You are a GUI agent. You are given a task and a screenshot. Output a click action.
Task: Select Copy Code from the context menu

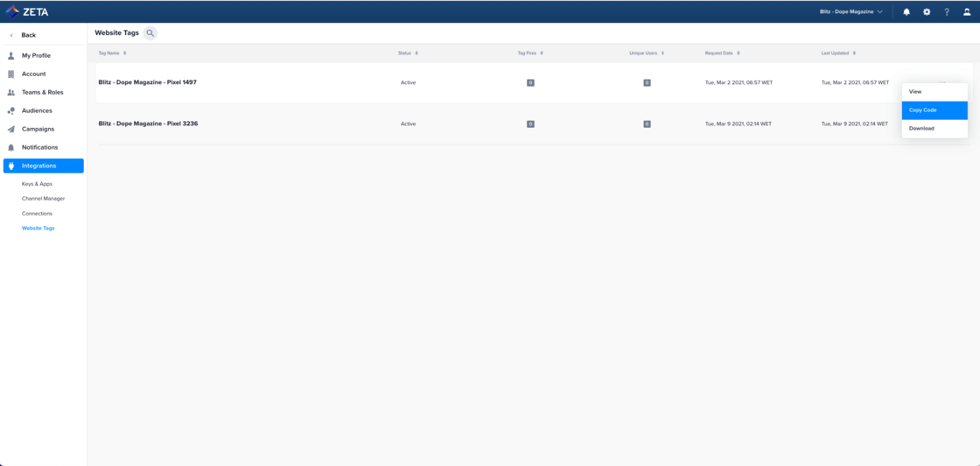coord(934,110)
